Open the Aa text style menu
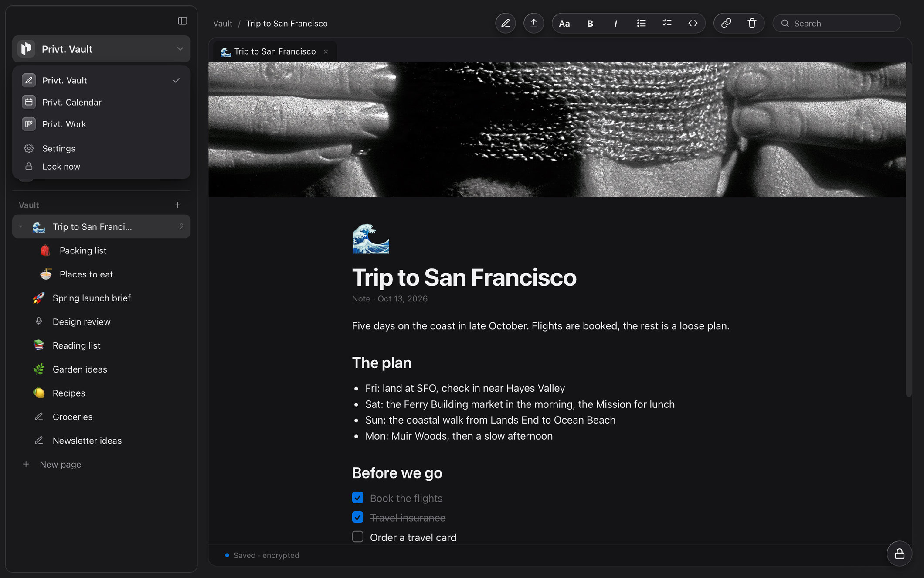The width and height of the screenshot is (924, 578). click(564, 24)
